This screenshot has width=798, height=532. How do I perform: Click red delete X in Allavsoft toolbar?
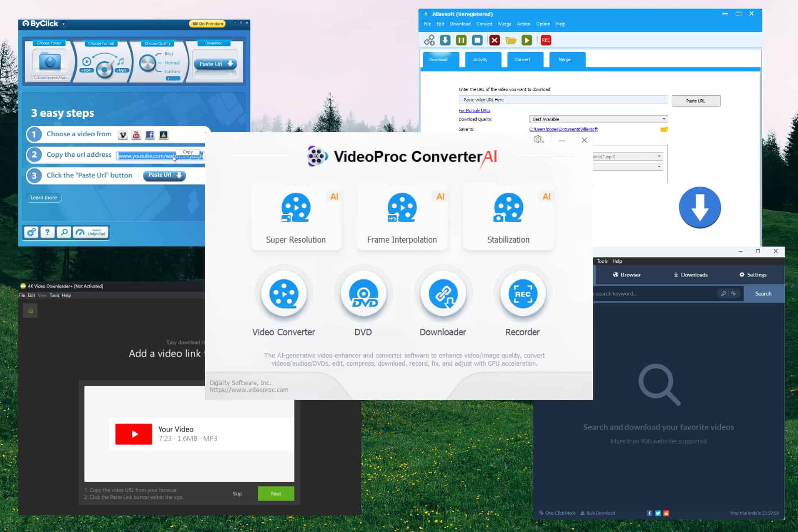click(x=495, y=40)
